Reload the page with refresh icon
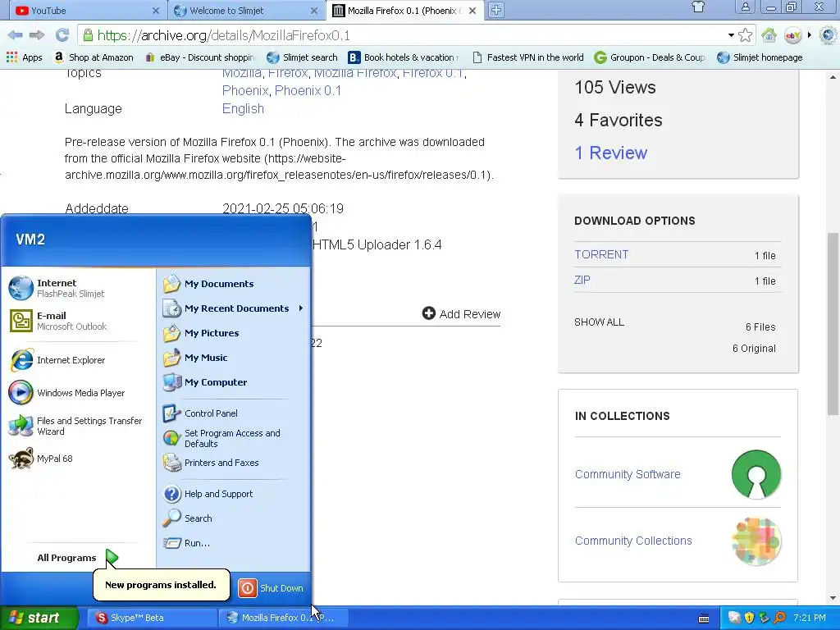Screen dimensions: 840x630 coord(62,35)
